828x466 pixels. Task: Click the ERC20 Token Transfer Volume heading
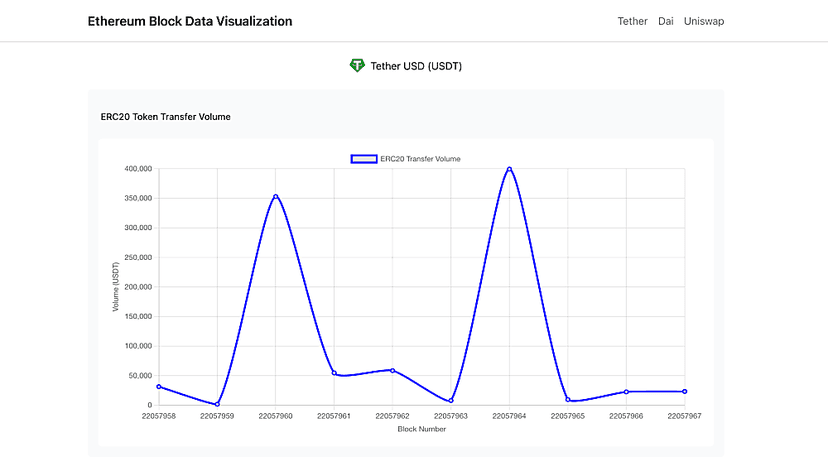coord(166,117)
